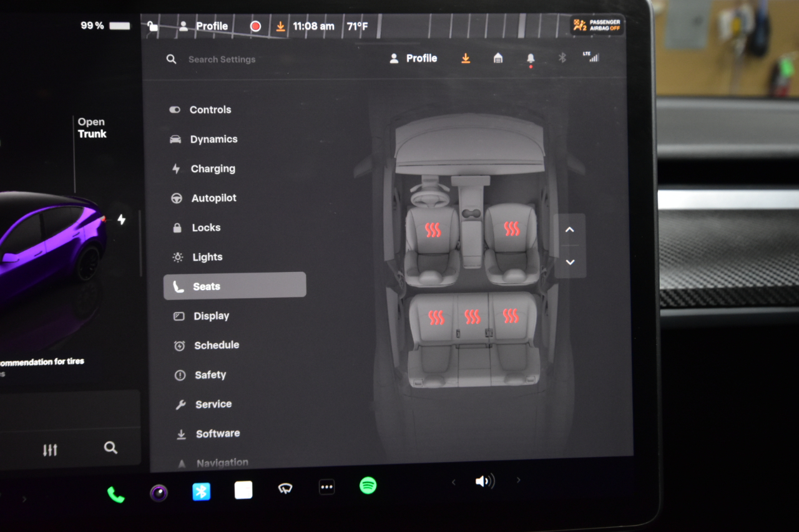Raise volume with the right arrow
This screenshot has width=799, height=532.
coord(518,480)
